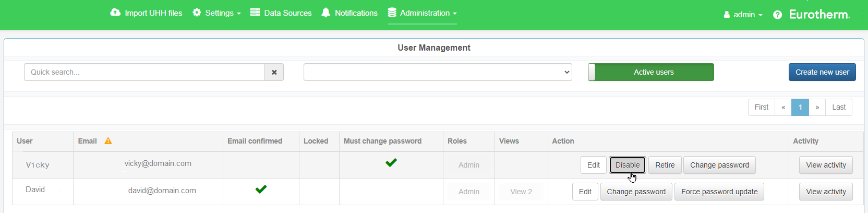868x213 pixels.
Task: Expand the empty filter combo box
Action: click(x=437, y=72)
